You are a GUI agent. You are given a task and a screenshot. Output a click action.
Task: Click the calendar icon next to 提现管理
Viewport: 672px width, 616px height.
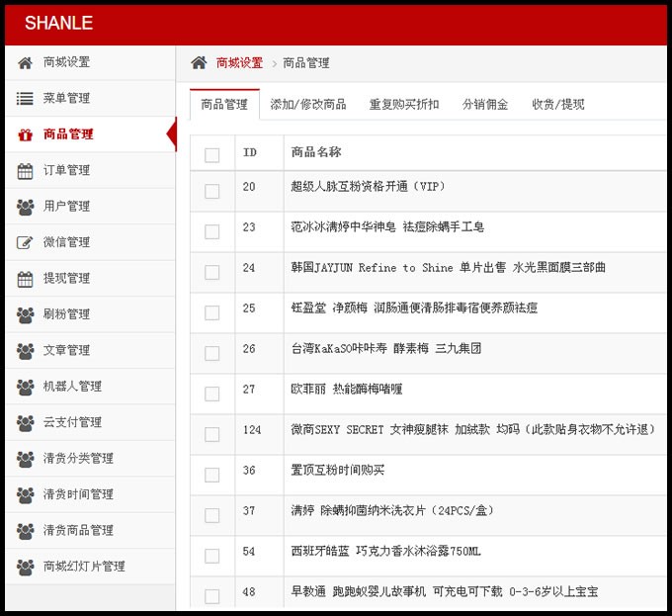coord(25,279)
